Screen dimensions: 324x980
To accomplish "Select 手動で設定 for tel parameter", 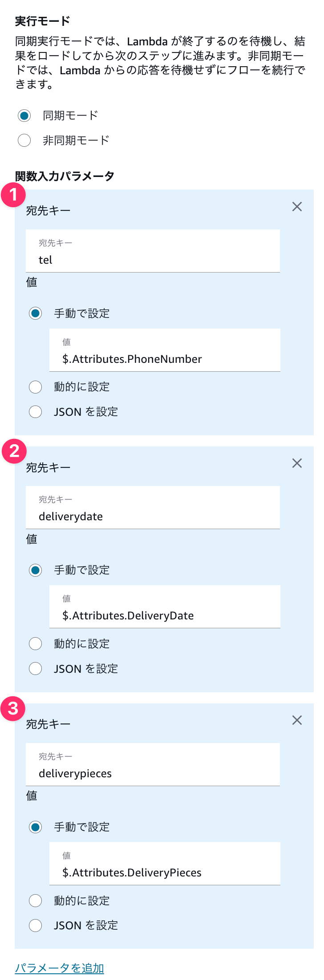I will click(35, 313).
